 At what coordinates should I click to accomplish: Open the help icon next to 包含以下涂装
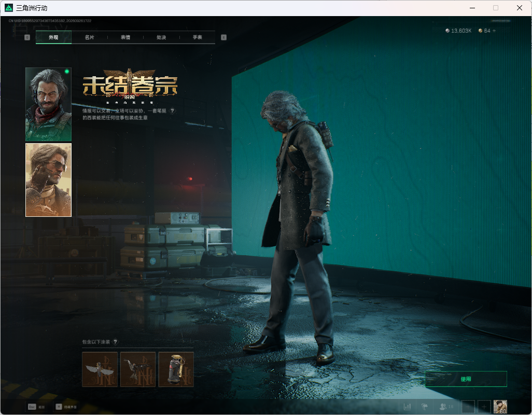(115, 342)
